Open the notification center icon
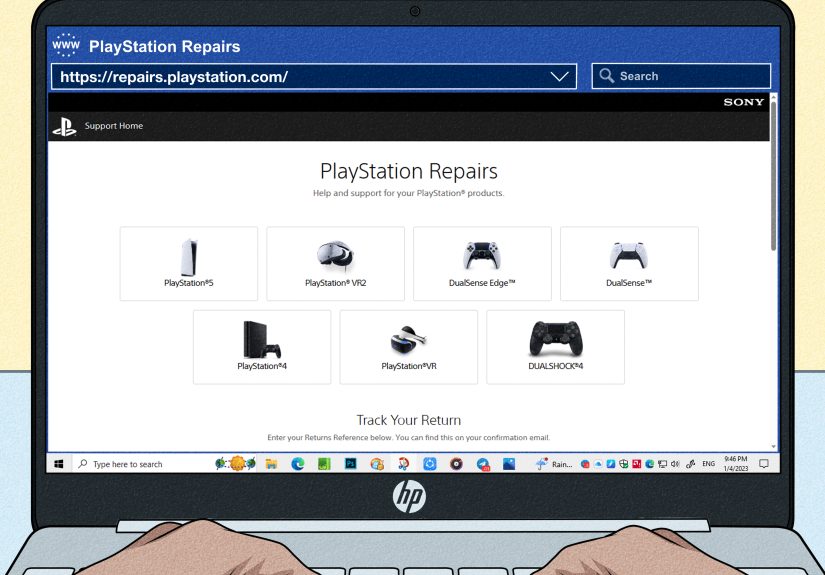This screenshot has width=825, height=575. [764, 464]
